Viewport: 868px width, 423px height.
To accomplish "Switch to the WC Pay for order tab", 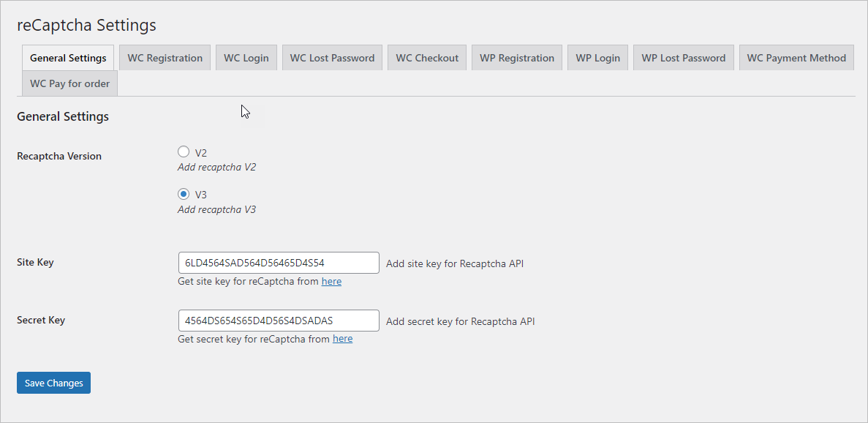I will (x=69, y=83).
